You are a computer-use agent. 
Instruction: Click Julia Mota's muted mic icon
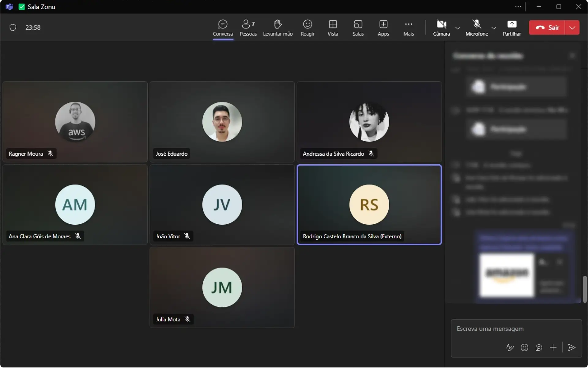pos(187,319)
